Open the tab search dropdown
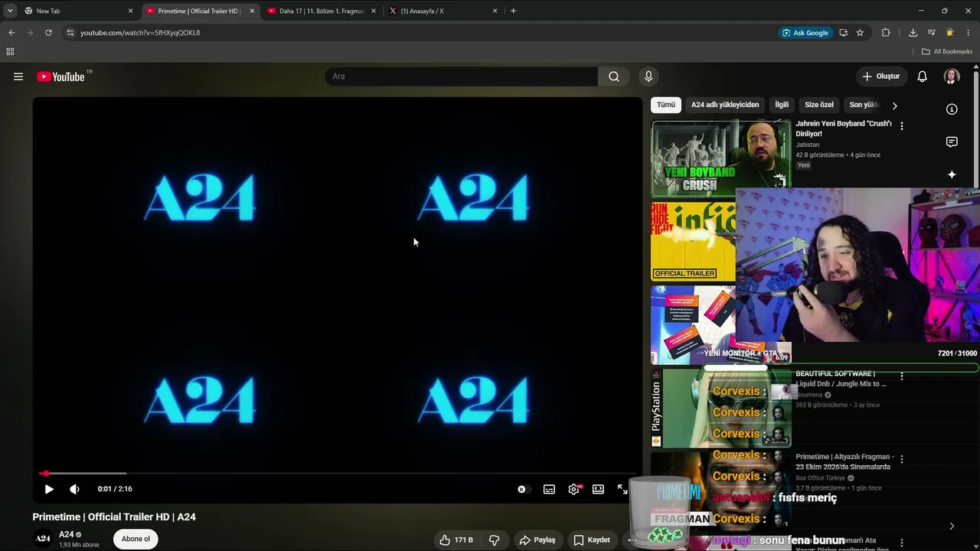Image resolution: width=980 pixels, height=551 pixels. (x=10, y=11)
